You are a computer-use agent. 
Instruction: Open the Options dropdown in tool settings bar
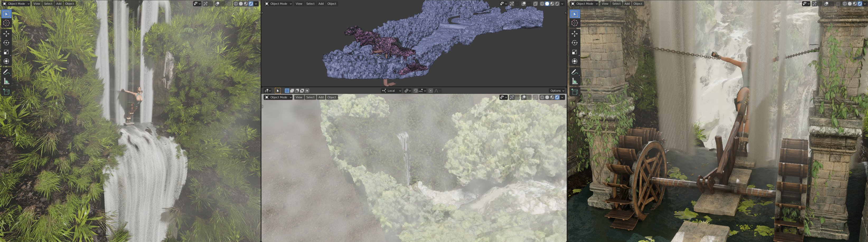point(557,90)
